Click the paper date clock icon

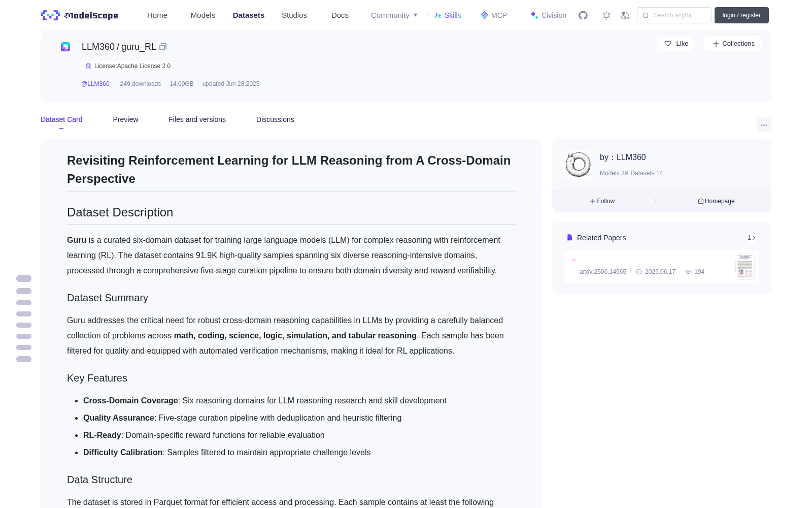pos(639,272)
